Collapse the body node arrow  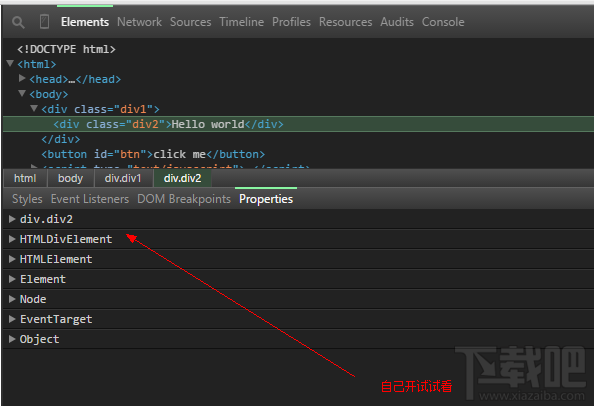click(x=22, y=93)
